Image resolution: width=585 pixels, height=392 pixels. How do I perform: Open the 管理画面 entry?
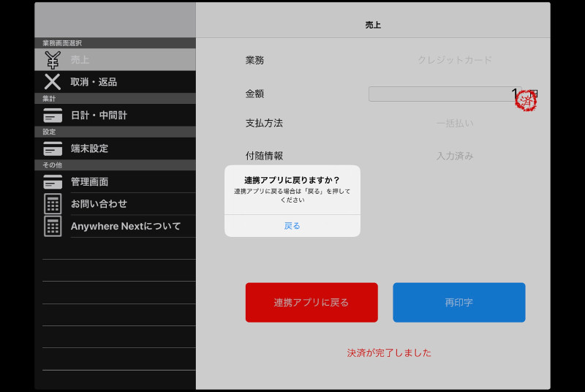(116, 181)
